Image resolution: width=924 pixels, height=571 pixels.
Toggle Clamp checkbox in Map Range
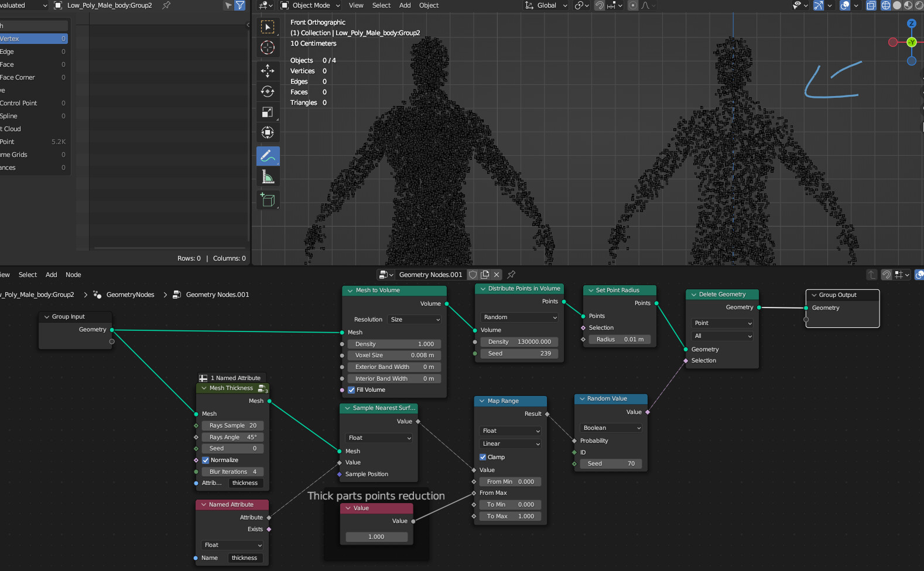(482, 457)
